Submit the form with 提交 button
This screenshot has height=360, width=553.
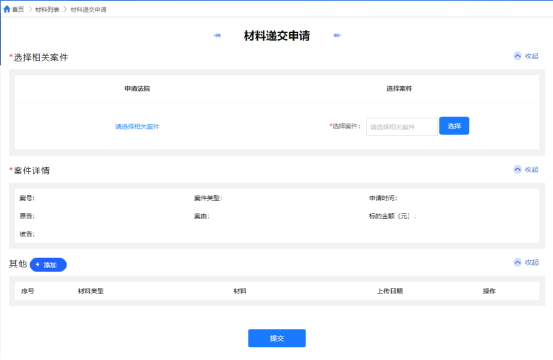click(277, 338)
